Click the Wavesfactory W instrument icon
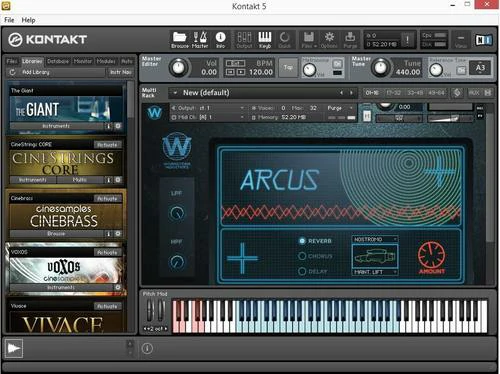This screenshot has width=500, height=374. tap(154, 113)
